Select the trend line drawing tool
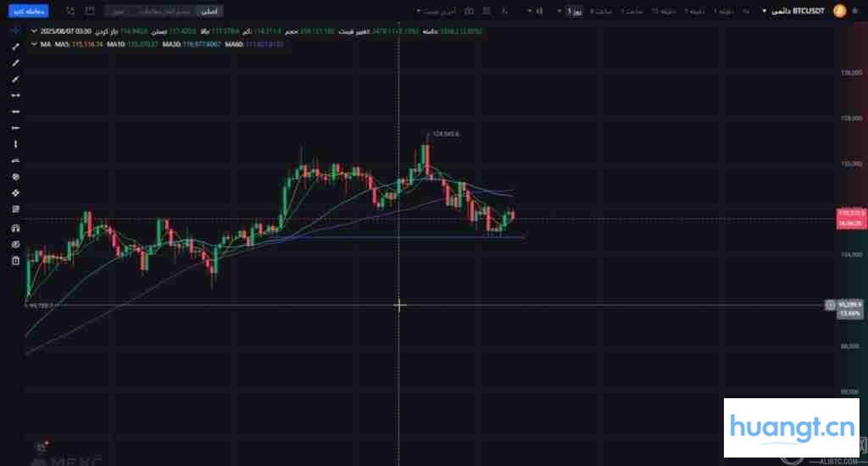868x466 pixels. point(15,47)
